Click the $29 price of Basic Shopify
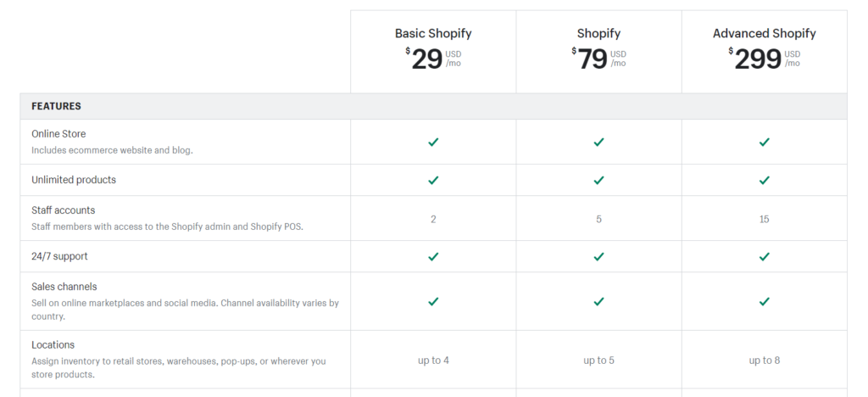 [x=424, y=59]
